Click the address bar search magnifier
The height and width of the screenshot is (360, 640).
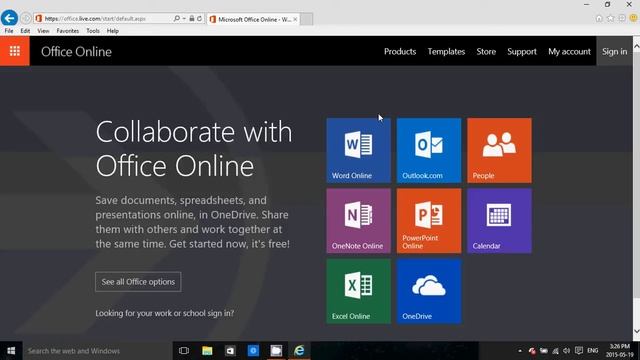(176, 18)
